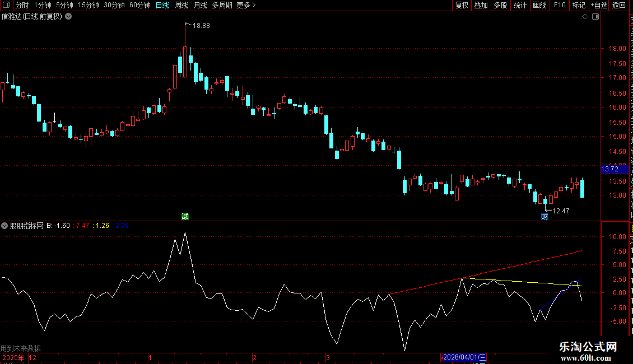Click the 返回 back button

pyautogui.click(x=618, y=5)
